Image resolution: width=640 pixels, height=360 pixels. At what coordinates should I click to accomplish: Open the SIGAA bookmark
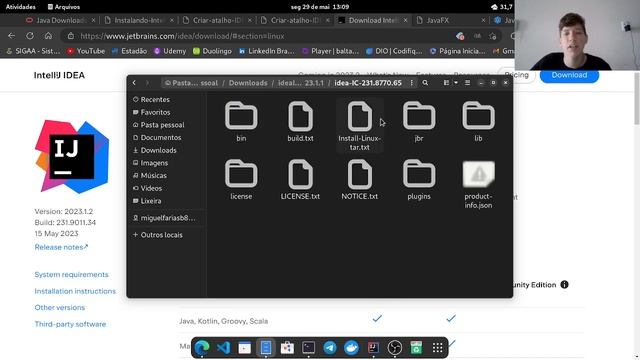click(x=33, y=51)
